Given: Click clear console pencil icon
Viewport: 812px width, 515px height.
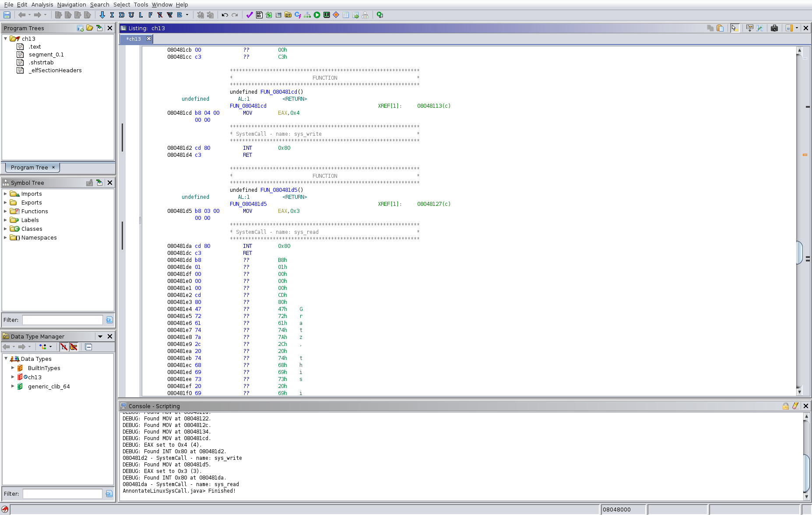Looking at the screenshot, I should [x=795, y=406].
